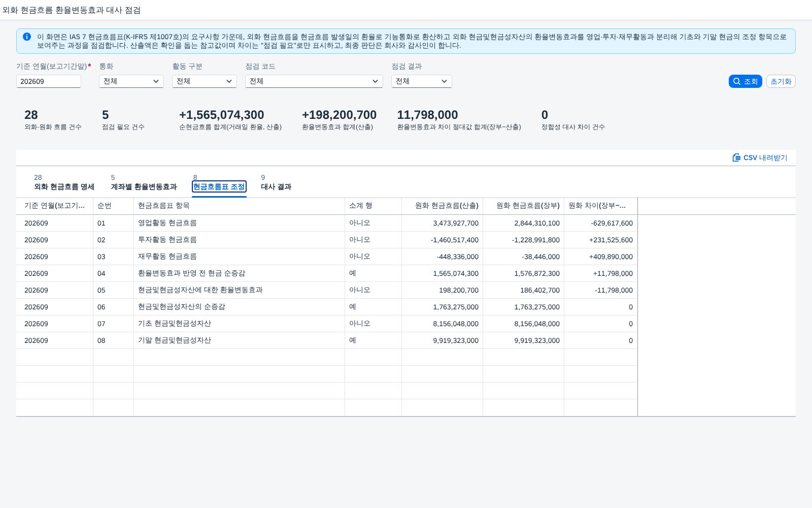Click the 환율변동효과 반영 전 현금 순증감 cell
This screenshot has width=812, height=508.
pos(239,273)
